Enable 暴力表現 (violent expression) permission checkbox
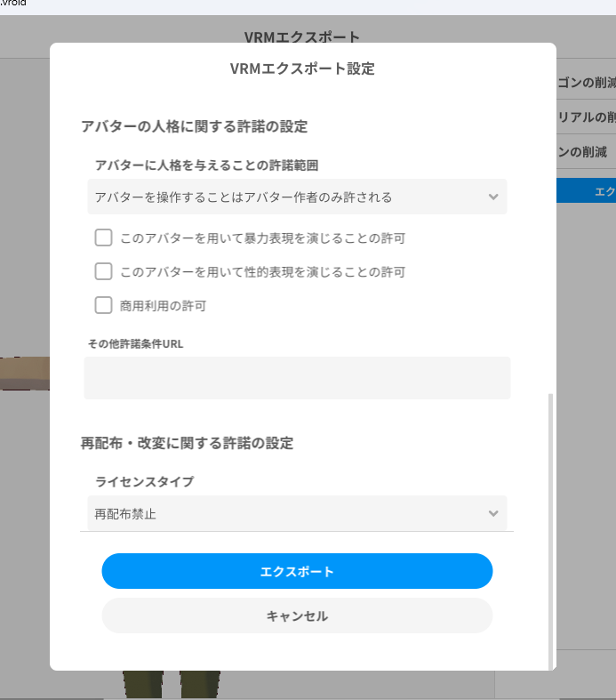The image size is (616, 700). click(x=103, y=237)
